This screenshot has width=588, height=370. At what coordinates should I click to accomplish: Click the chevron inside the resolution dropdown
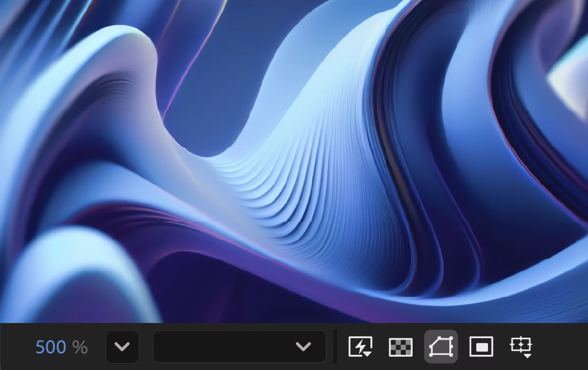tap(303, 347)
